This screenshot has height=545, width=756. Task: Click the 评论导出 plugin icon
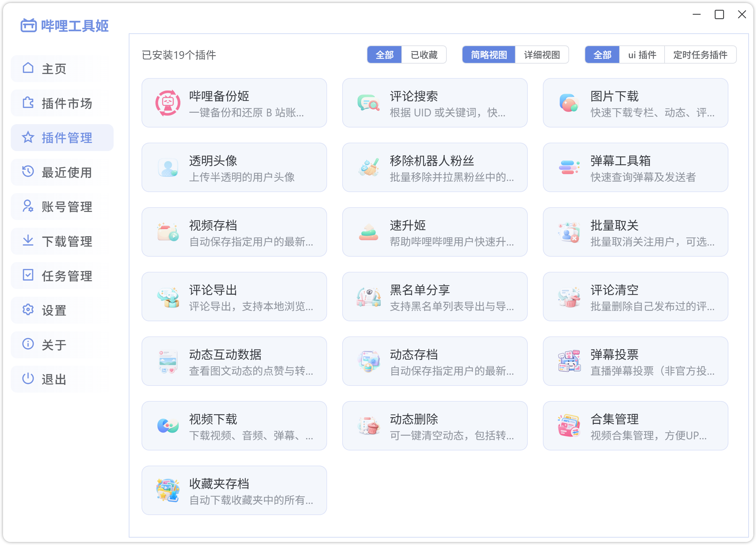pos(168,297)
